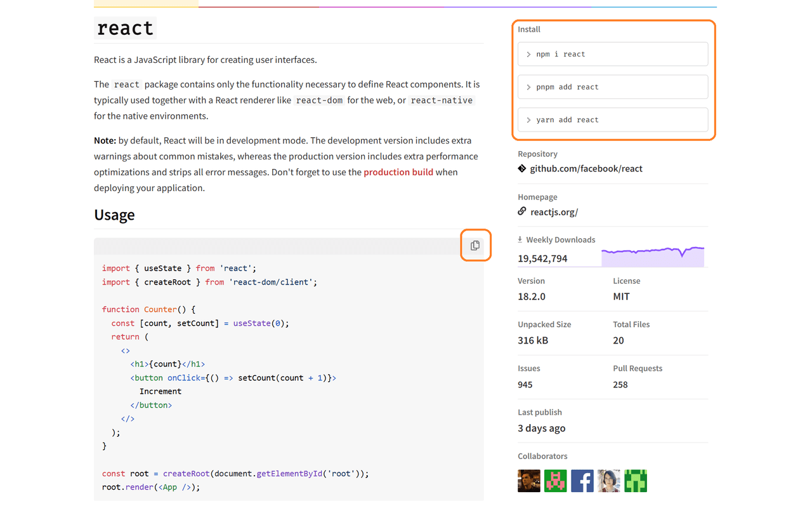
Task: Click the code line importing useState from 'react'
Action: pos(179,268)
